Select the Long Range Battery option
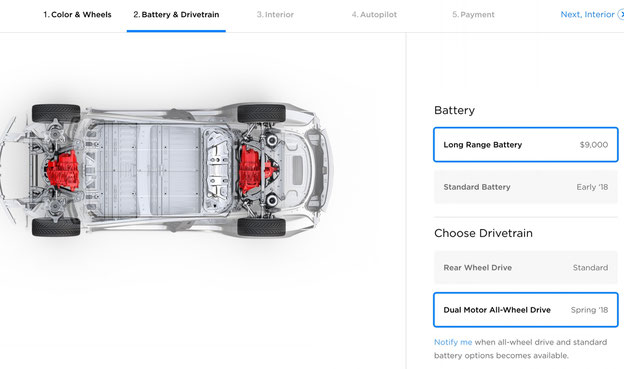Screen dimensions: 624x369 coord(525,144)
